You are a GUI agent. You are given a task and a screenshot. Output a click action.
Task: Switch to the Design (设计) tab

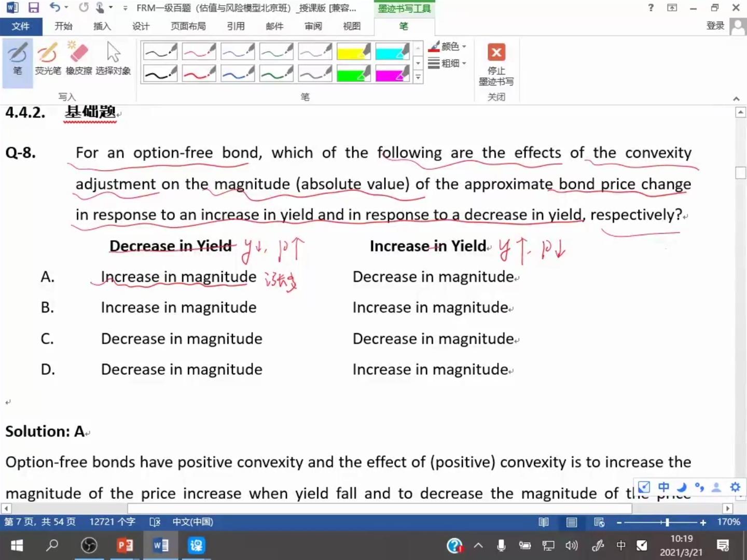click(141, 26)
